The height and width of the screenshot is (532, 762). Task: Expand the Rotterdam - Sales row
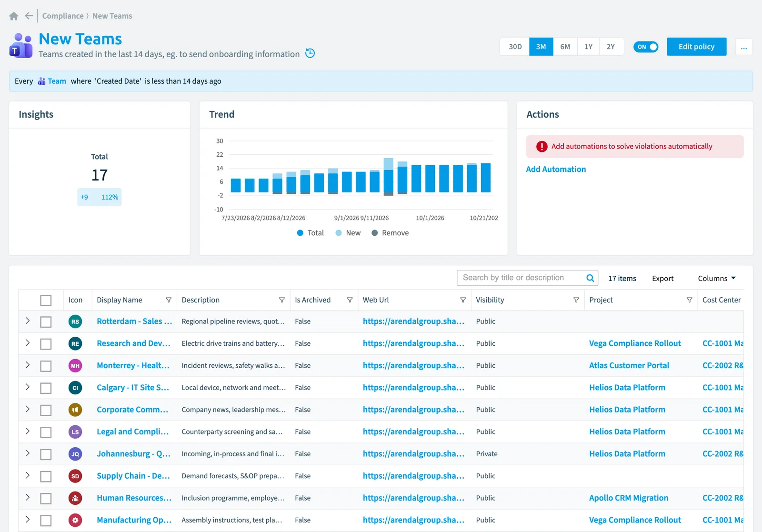(28, 321)
